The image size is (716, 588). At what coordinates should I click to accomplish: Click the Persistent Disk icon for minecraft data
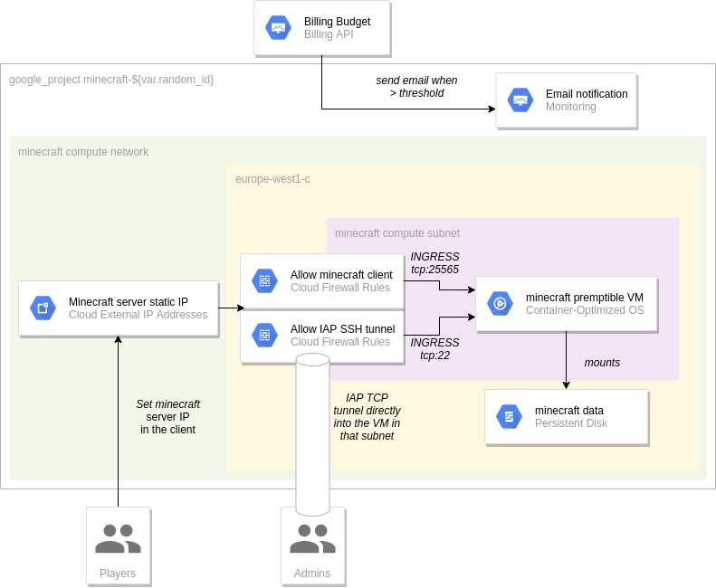[x=509, y=417]
